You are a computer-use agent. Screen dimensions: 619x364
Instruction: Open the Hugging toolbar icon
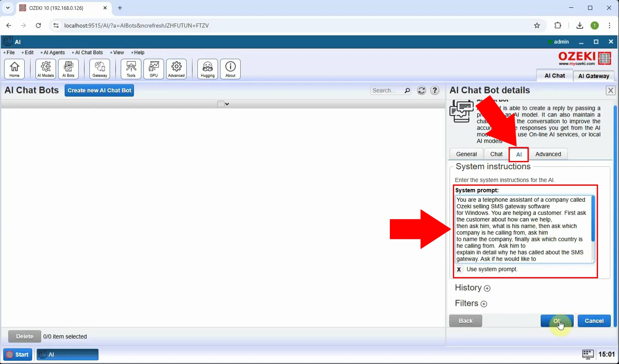coord(208,69)
